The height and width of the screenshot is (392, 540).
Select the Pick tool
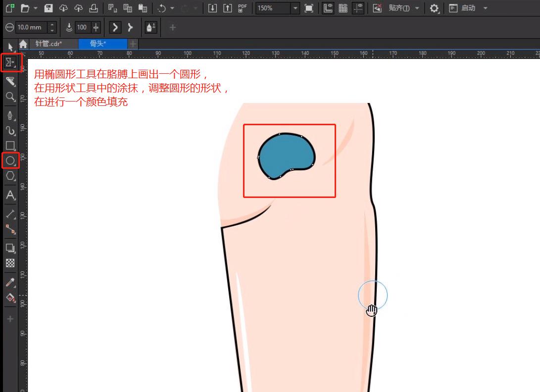pos(10,47)
